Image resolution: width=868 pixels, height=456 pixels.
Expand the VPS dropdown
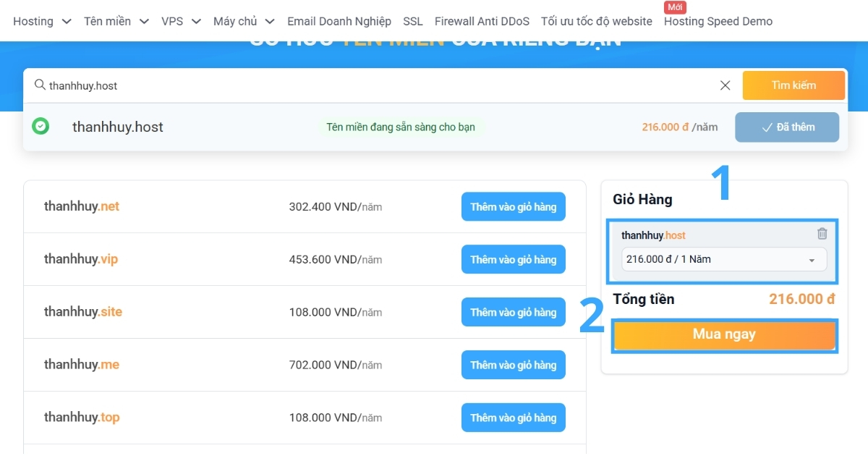(x=181, y=21)
